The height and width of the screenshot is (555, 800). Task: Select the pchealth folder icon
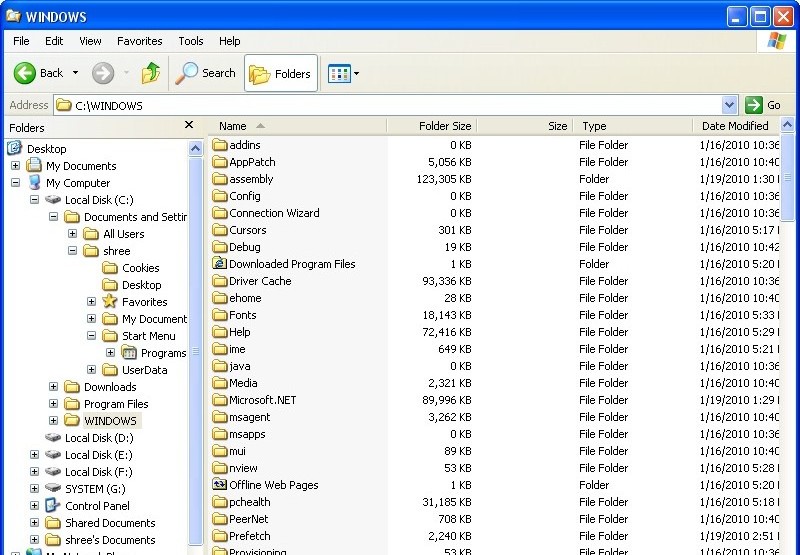[x=220, y=502]
